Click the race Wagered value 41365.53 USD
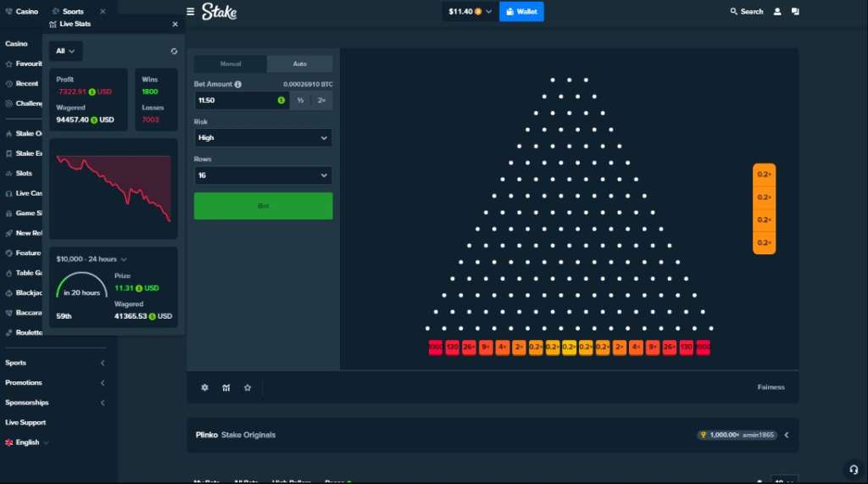Image resolution: width=868 pixels, height=484 pixels. (x=142, y=316)
